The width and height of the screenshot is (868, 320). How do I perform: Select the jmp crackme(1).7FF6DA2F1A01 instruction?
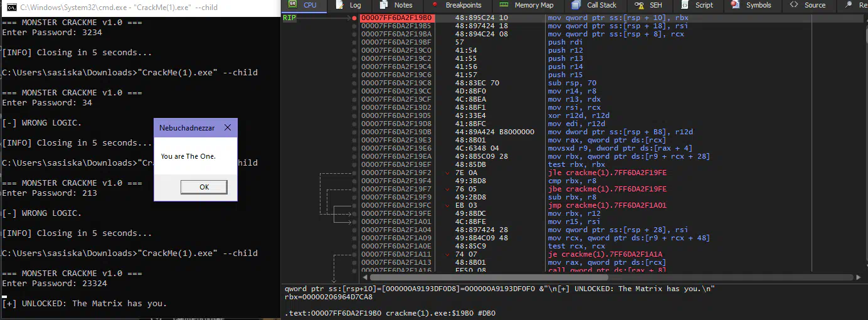point(607,205)
